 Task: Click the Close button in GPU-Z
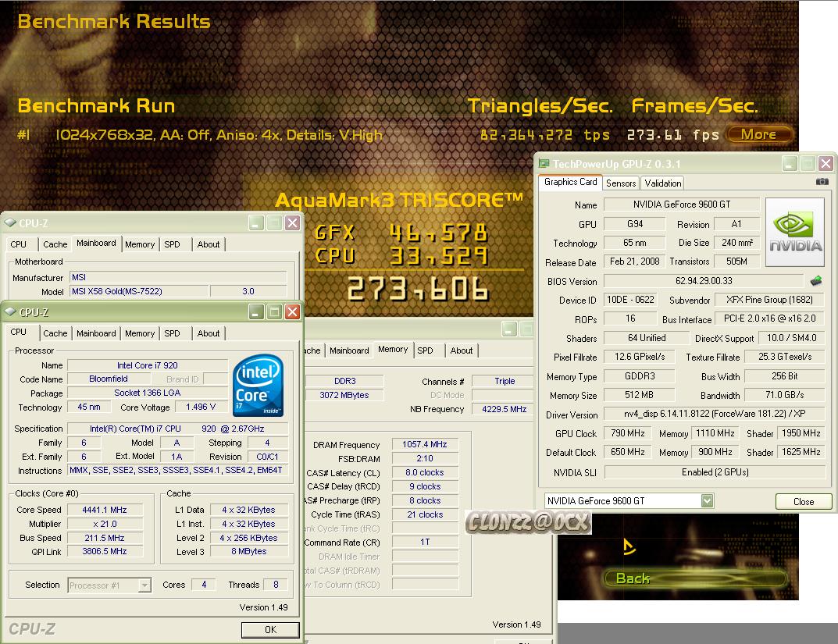(x=804, y=501)
